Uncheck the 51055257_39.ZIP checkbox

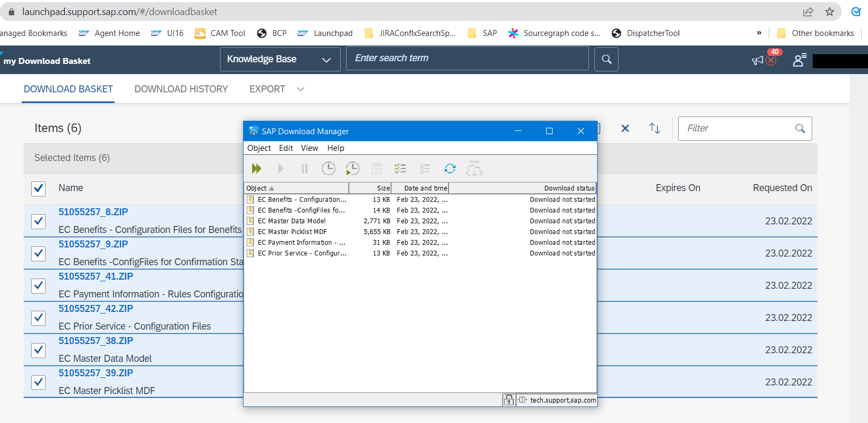pos(39,382)
